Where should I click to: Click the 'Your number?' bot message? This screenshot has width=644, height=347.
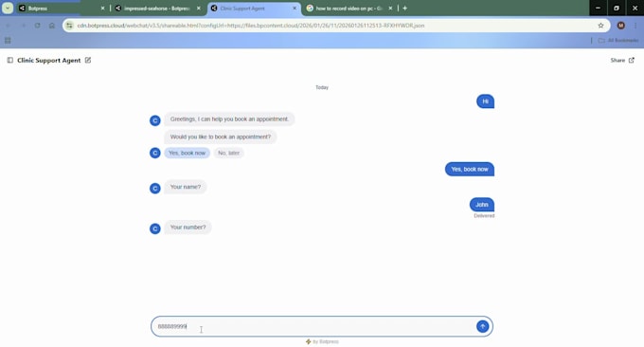tap(188, 228)
